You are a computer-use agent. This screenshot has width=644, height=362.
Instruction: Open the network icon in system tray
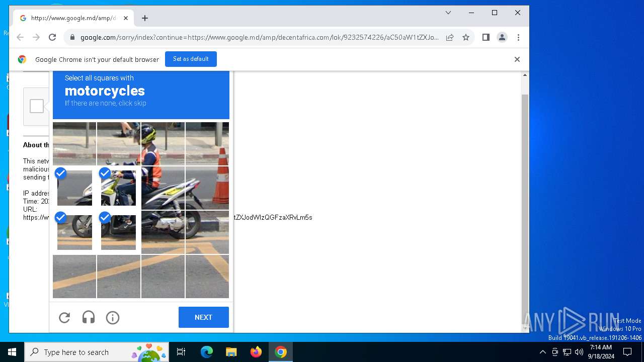click(567, 352)
